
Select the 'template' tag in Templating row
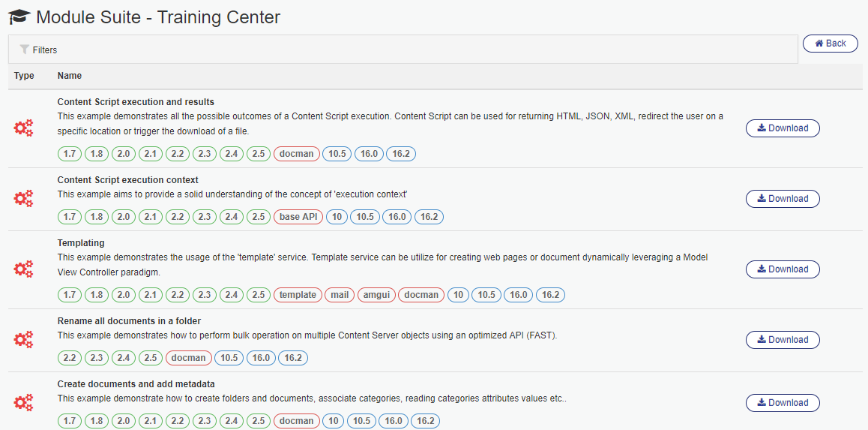pyautogui.click(x=298, y=295)
